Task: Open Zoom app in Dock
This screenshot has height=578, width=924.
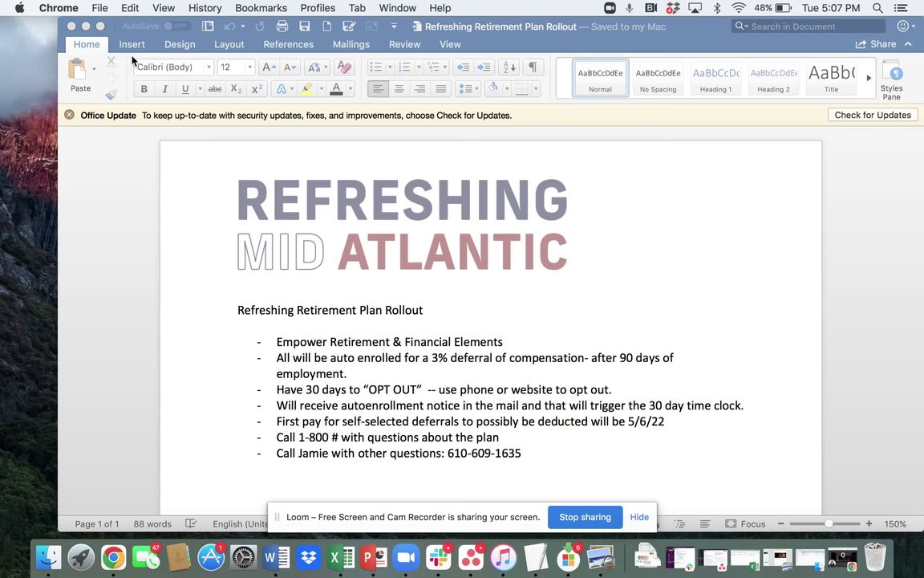Action: pos(405,557)
